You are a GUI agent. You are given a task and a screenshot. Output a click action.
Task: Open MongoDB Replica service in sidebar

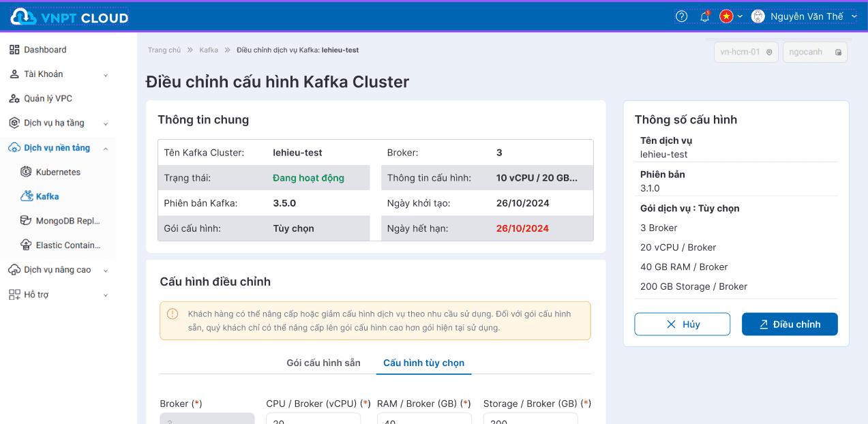tap(68, 221)
